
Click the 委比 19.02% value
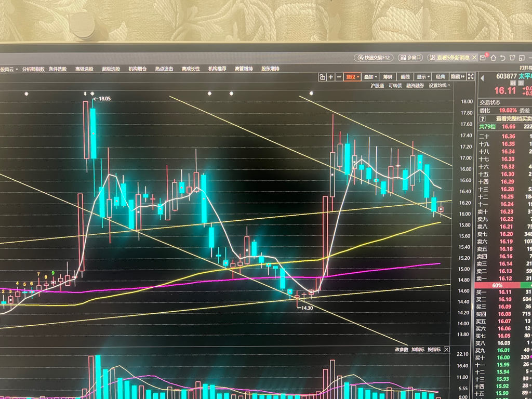[508, 111]
